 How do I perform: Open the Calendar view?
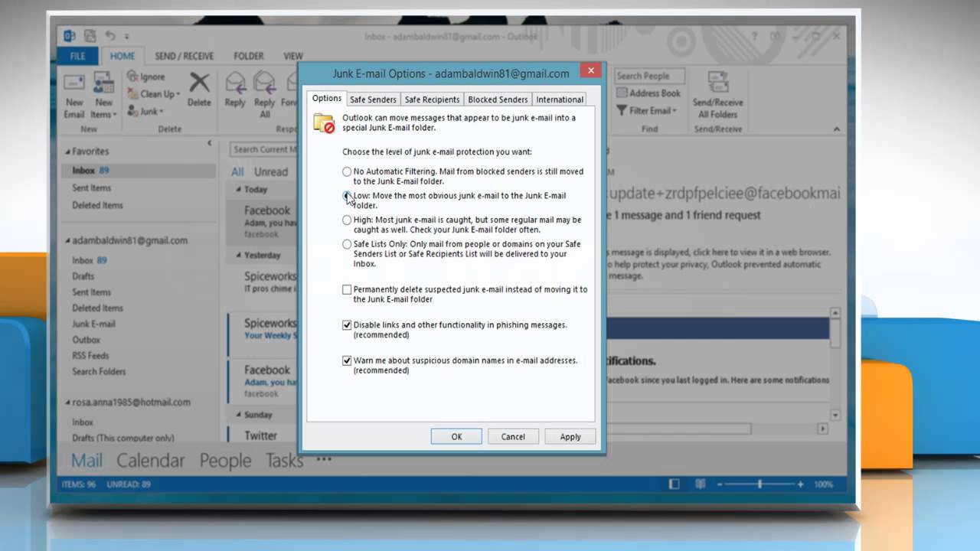(x=150, y=461)
